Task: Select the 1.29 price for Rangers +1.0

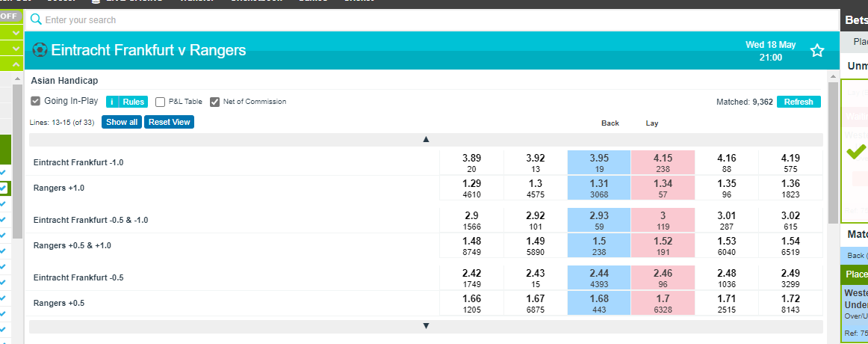Action: (x=471, y=188)
